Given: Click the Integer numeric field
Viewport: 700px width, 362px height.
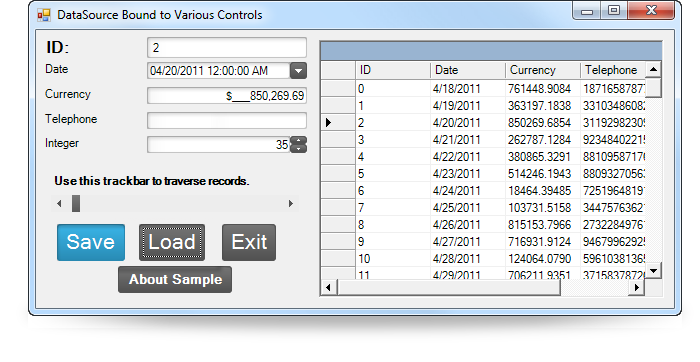Looking at the screenshot, I should pos(219,145).
